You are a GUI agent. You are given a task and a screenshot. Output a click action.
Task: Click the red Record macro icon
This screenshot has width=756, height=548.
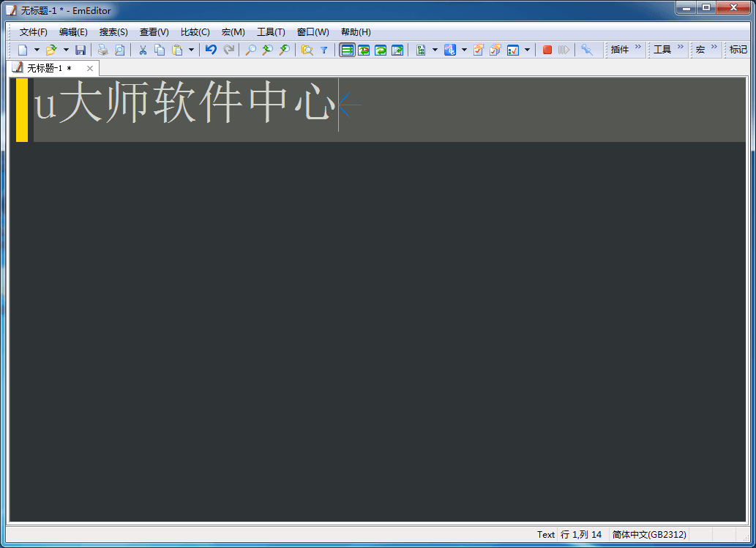[547, 50]
